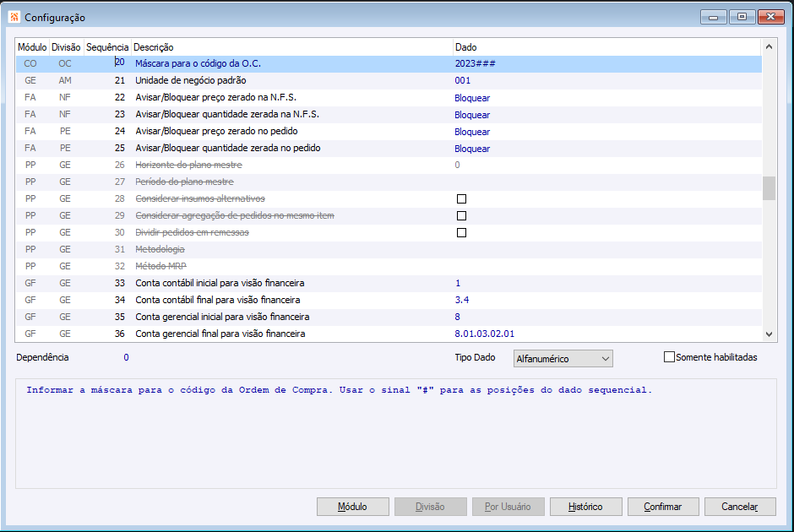Enable the Somente habilitadas checkbox

point(669,357)
